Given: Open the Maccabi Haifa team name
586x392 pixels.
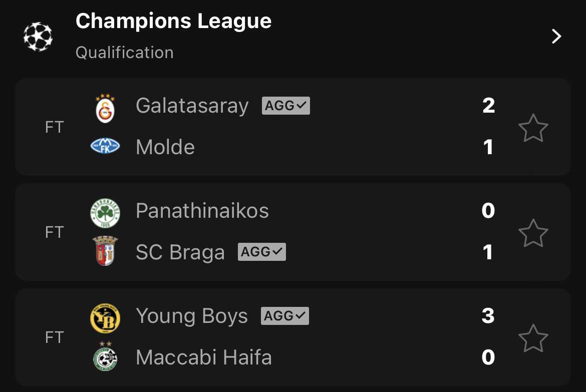Looking at the screenshot, I should tap(204, 357).
